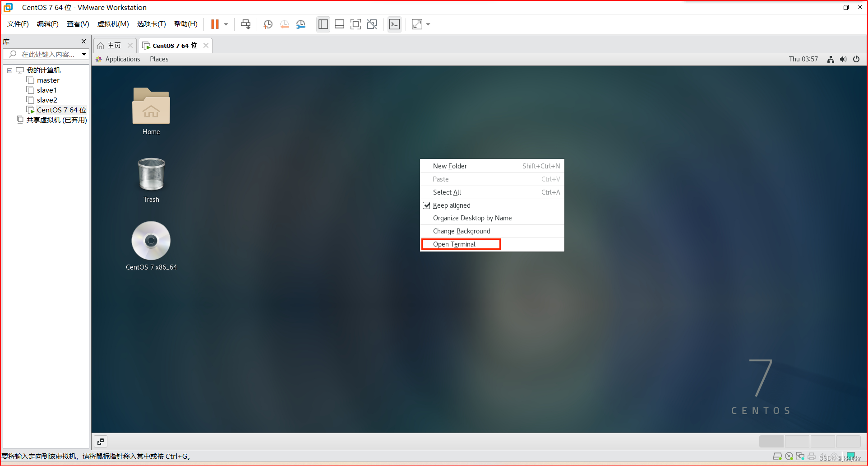Viewport: 868px width, 466px height.
Task: Close the CentOS 7 64 位 tab
Action: click(x=206, y=45)
